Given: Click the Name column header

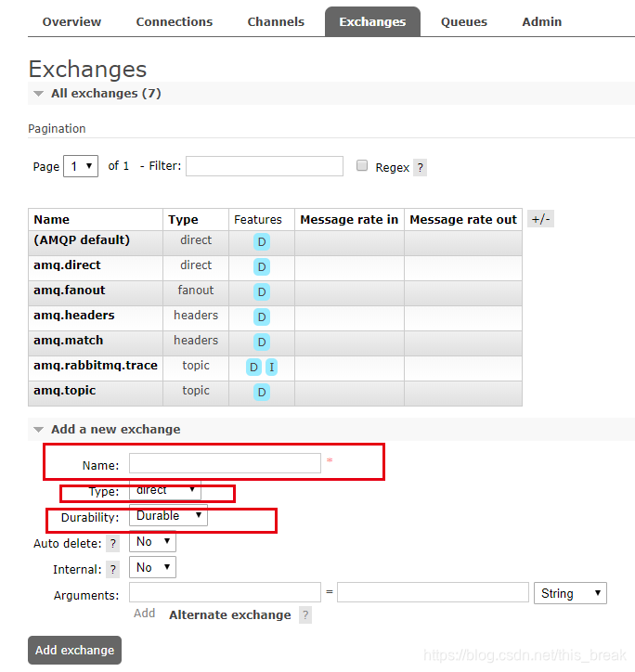Looking at the screenshot, I should tap(51, 219).
